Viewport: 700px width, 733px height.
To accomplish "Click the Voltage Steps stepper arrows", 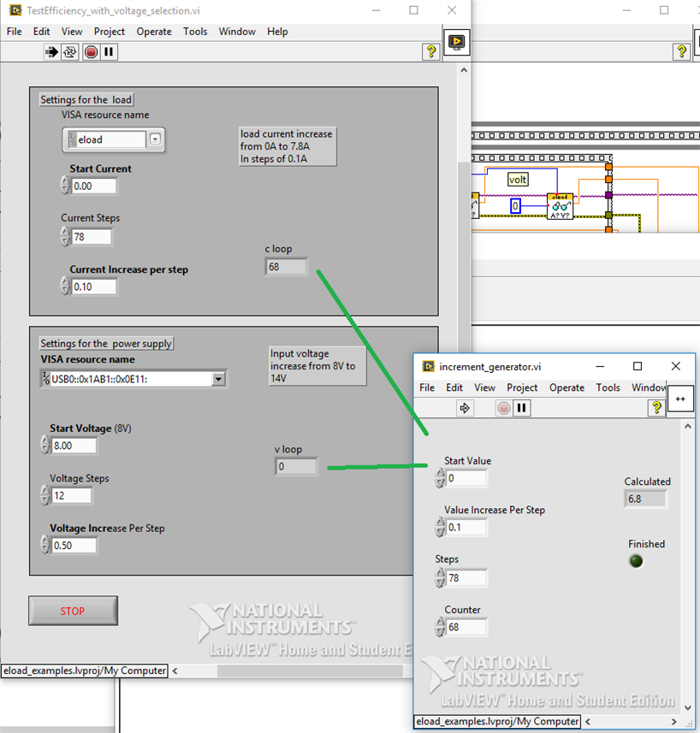I will [46, 495].
